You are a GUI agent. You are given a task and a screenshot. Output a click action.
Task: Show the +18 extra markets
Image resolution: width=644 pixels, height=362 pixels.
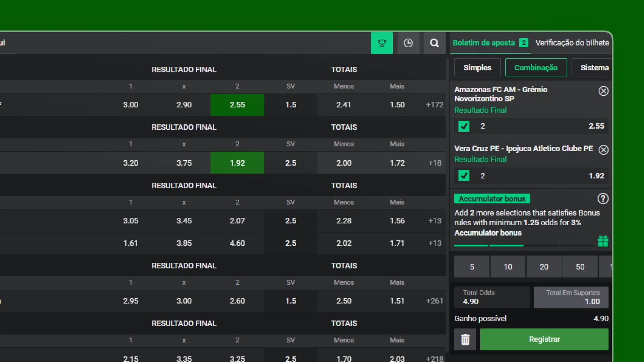(435, 163)
